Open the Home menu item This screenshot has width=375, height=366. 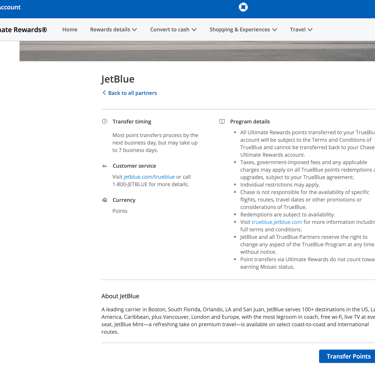(70, 29)
